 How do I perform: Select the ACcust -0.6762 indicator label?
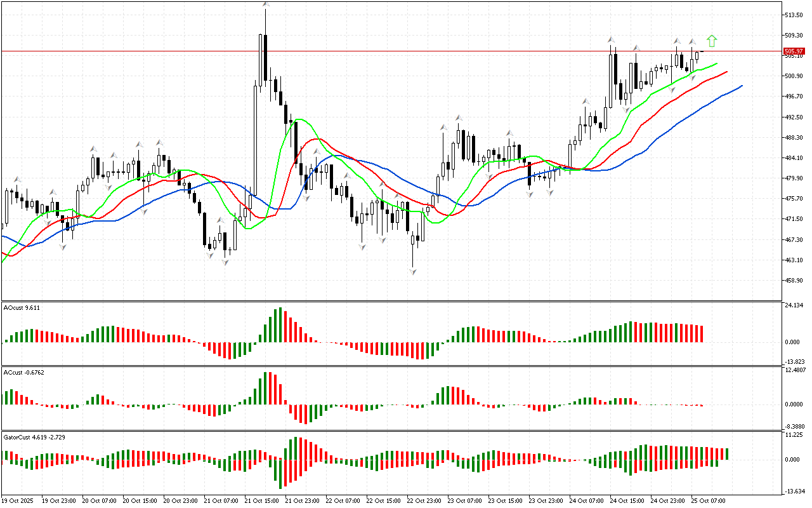coord(24,372)
